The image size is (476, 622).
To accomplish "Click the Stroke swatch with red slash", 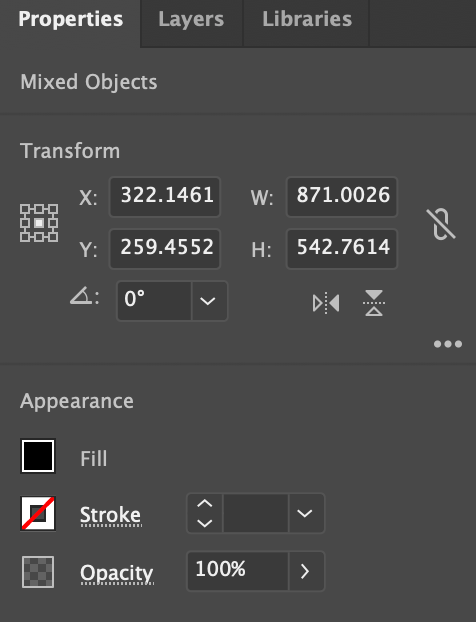I will click(38, 513).
